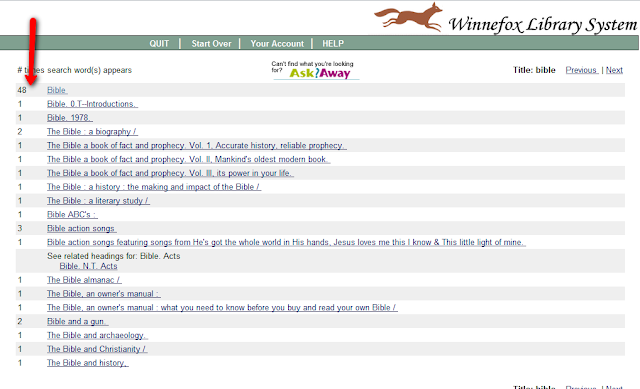Open the AskAway help banner
The height and width of the screenshot is (389, 640).
[316, 70]
